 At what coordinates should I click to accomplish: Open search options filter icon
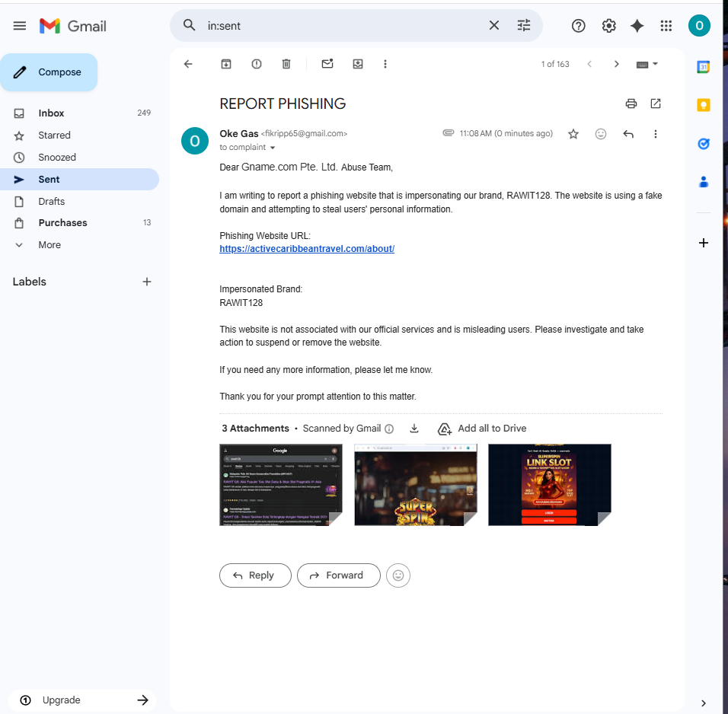point(524,26)
